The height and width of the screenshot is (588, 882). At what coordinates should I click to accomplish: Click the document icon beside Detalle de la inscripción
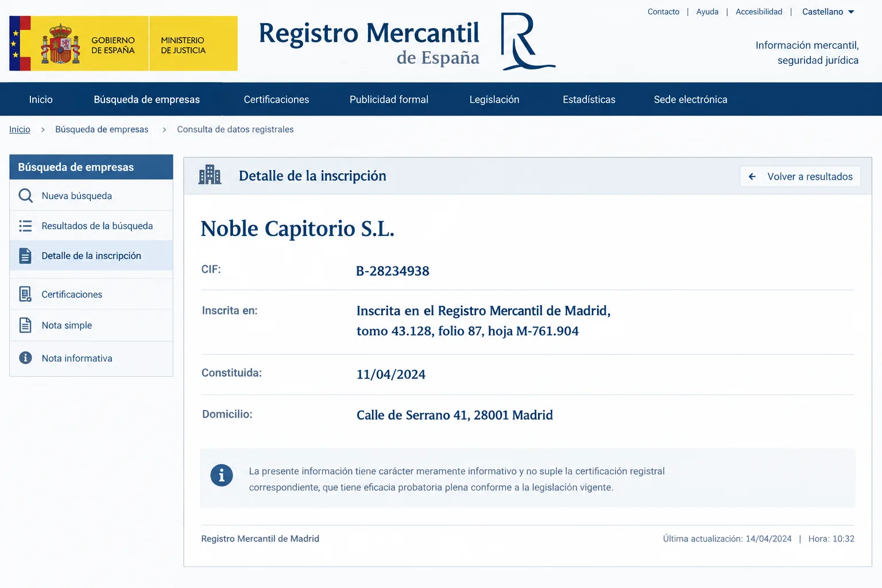click(x=25, y=256)
